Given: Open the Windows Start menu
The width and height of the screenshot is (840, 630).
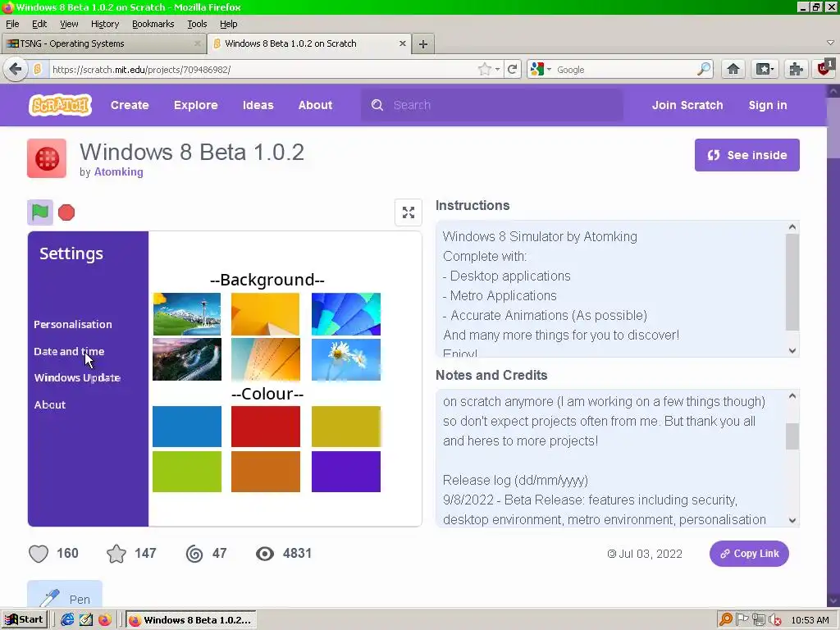Looking at the screenshot, I should 24,620.
